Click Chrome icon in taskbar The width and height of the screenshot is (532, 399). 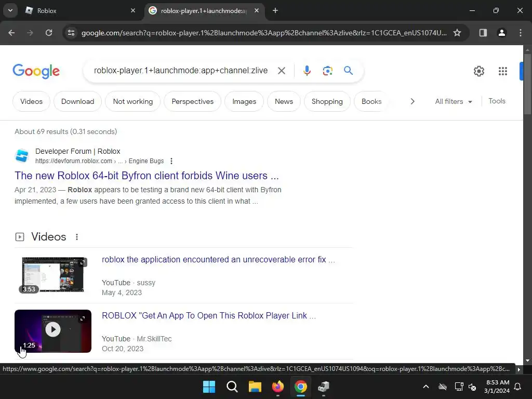coord(301,387)
